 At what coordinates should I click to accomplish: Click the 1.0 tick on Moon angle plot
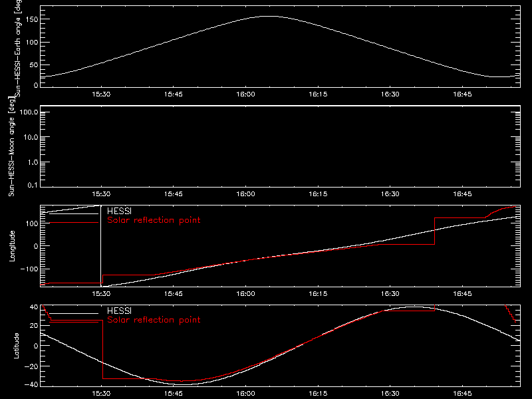click(x=33, y=162)
